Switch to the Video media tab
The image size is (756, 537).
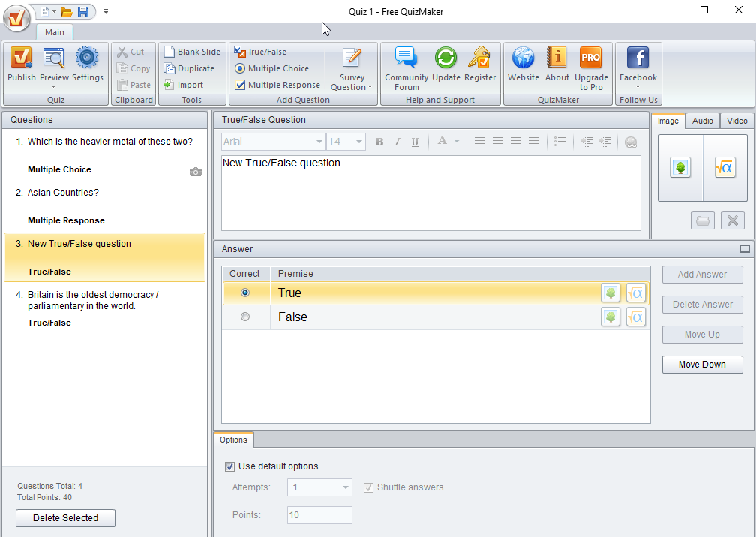coord(736,121)
